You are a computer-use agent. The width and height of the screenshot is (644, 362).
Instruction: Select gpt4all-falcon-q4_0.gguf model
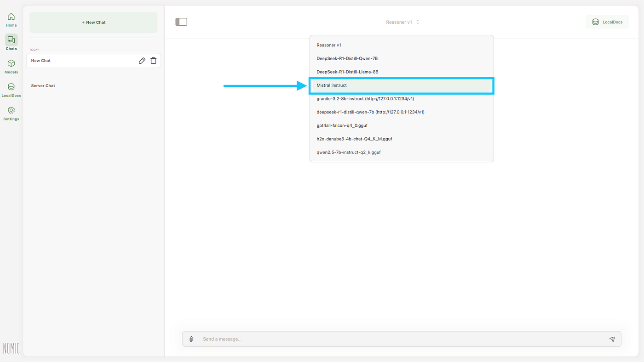pyautogui.click(x=402, y=125)
